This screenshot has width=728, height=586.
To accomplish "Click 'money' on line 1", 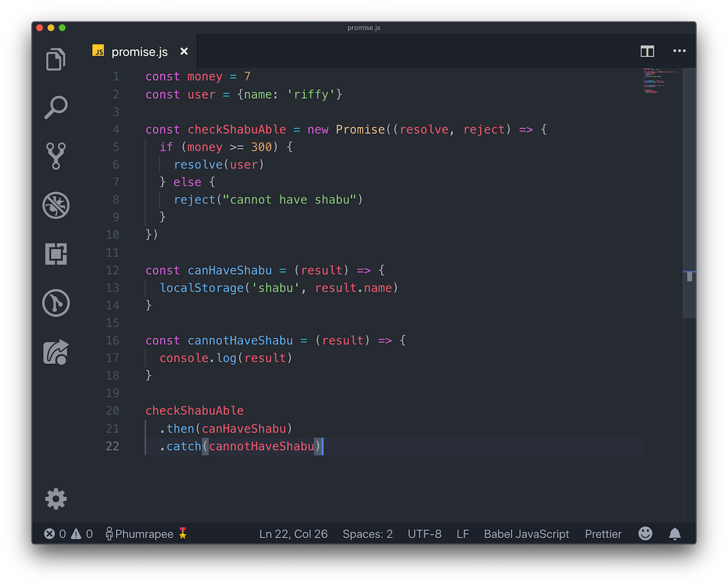I will 205,76.
